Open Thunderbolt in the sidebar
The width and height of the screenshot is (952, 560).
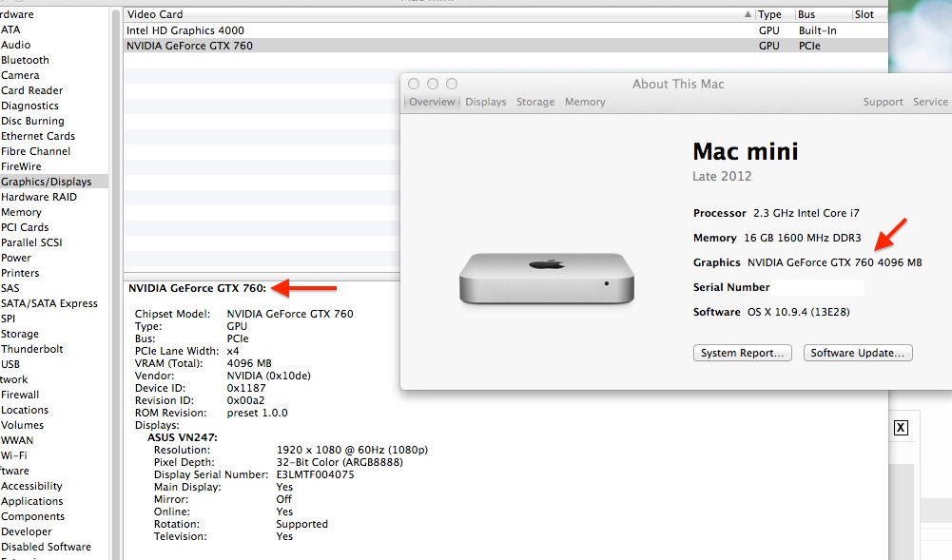(x=32, y=349)
